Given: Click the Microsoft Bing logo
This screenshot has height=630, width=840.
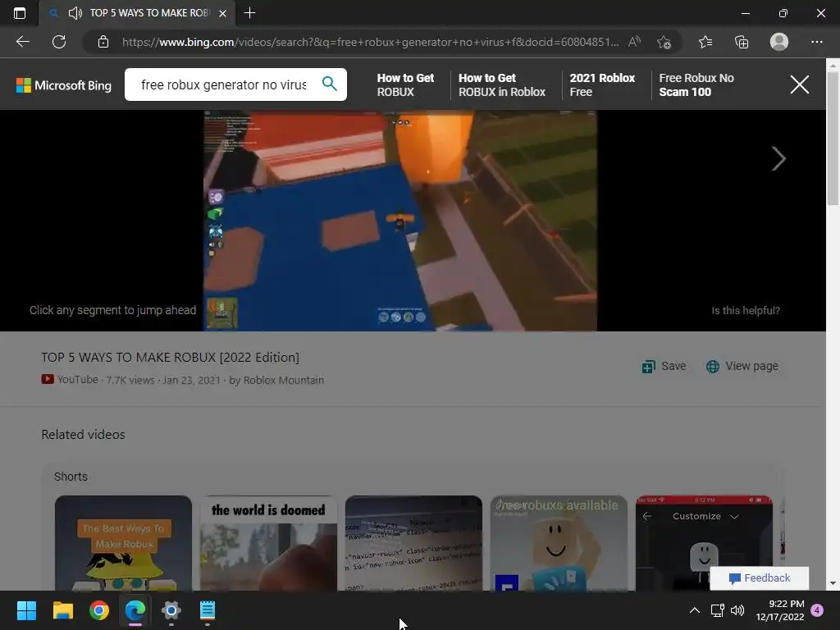Looking at the screenshot, I should (x=64, y=85).
